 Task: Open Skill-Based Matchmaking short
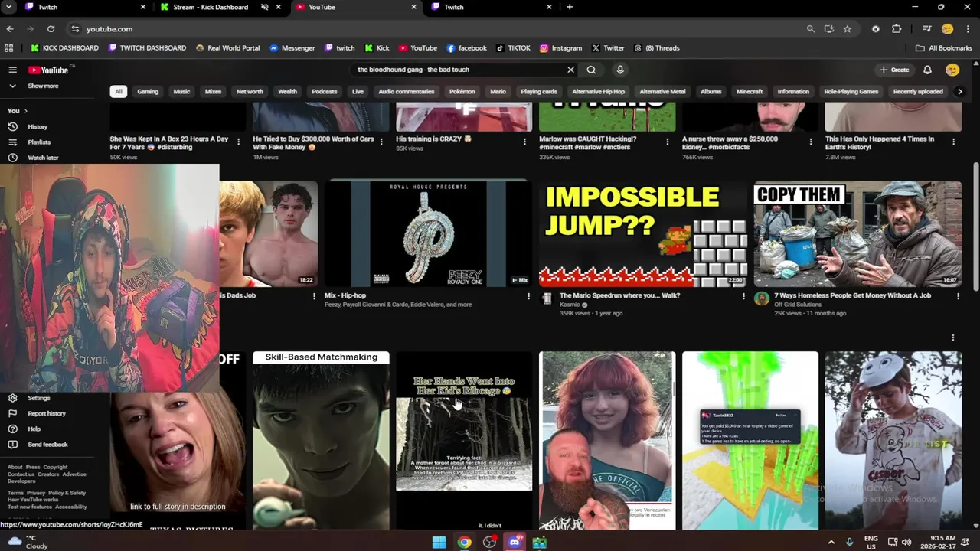coord(321,440)
